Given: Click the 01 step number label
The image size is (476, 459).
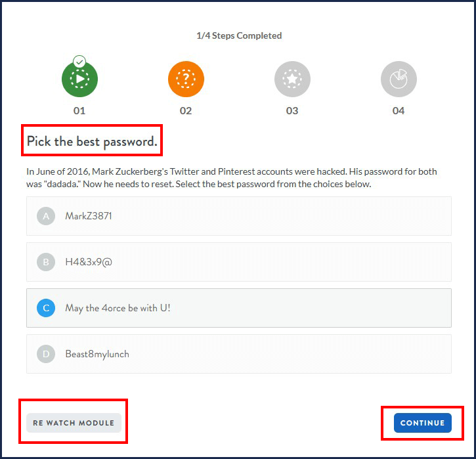Looking at the screenshot, I should pyautogui.click(x=79, y=110).
